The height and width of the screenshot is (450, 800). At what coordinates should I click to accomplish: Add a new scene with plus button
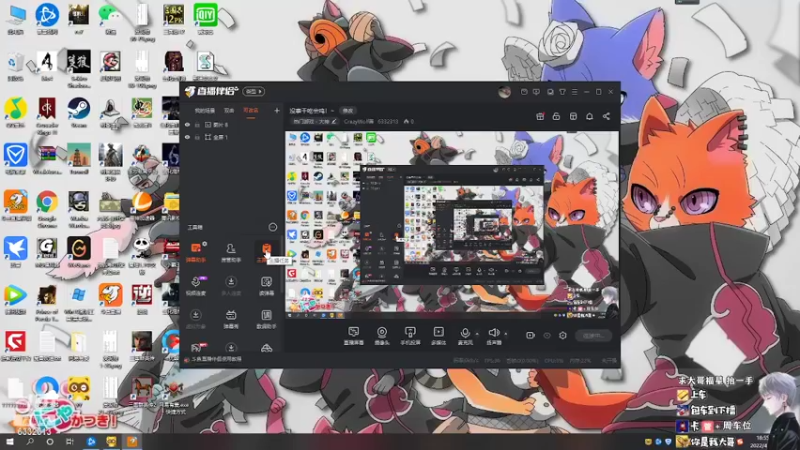click(x=277, y=110)
